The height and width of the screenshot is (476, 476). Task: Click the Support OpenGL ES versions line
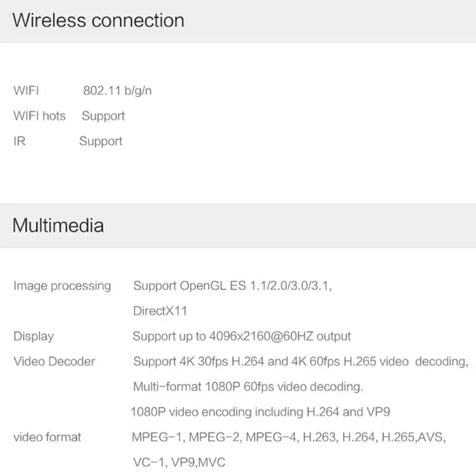pyautogui.click(x=233, y=286)
